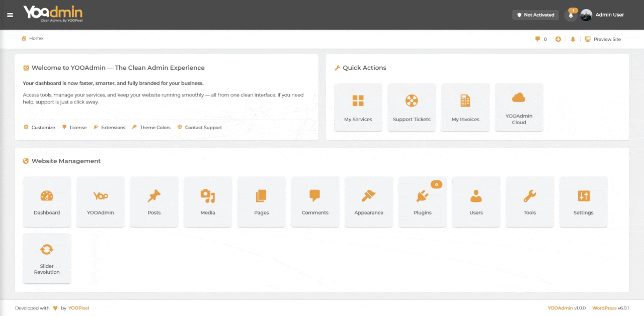Open the Plugins tile
Image resolution: width=644 pixels, height=316 pixels.
tap(423, 201)
